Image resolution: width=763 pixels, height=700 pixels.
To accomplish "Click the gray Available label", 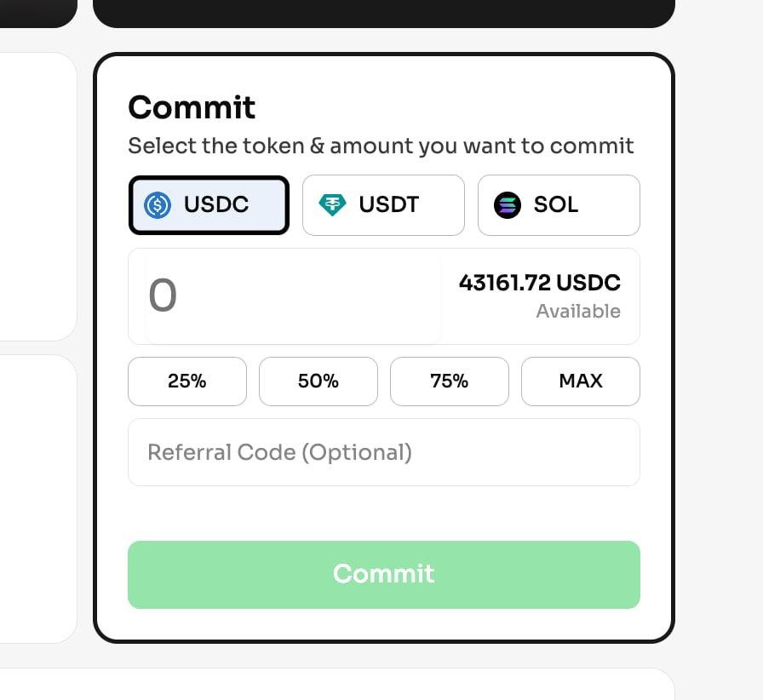I will click(578, 312).
